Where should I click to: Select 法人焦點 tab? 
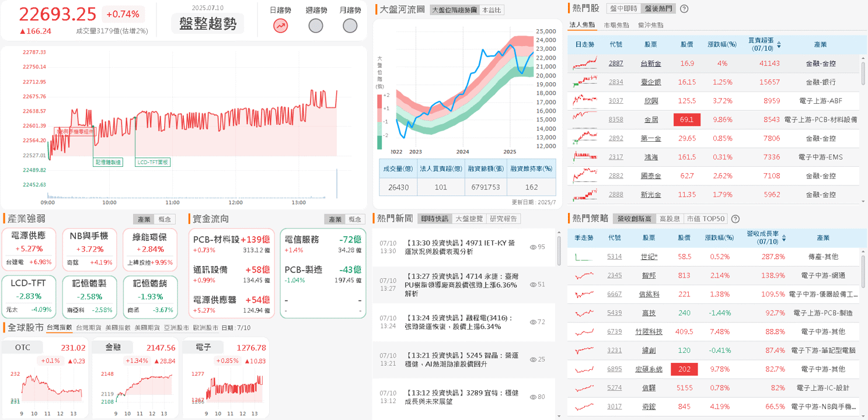[582, 25]
